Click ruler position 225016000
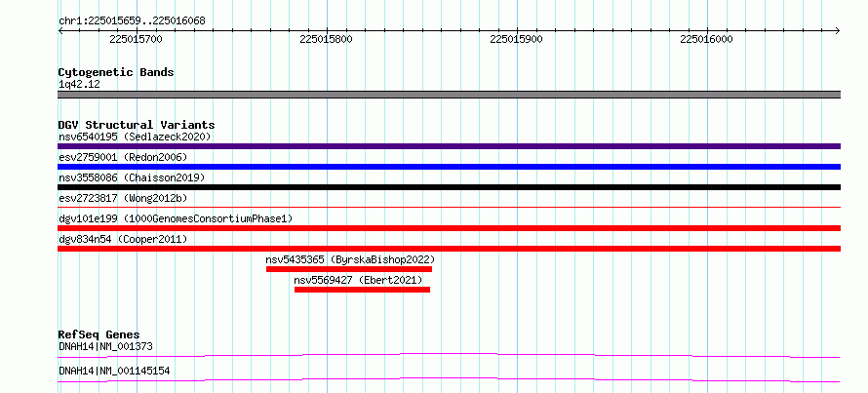868x393 pixels. click(x=706, y=39)
